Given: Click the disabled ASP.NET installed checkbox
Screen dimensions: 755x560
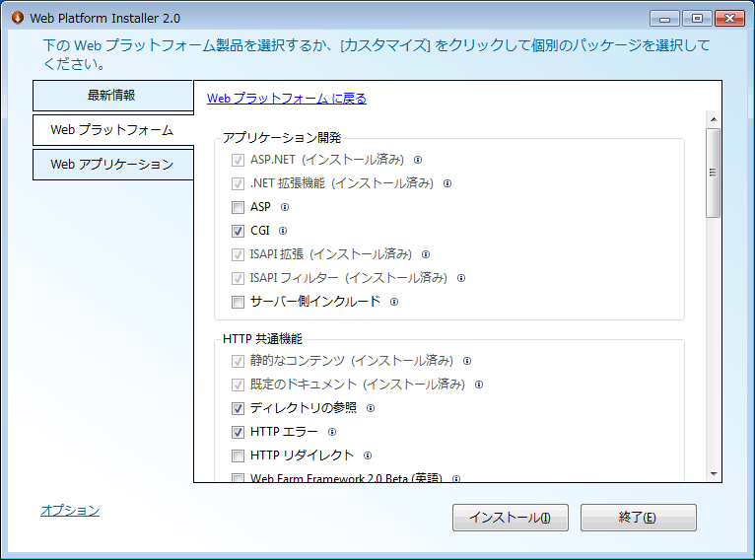Looking at the screenshot, I should coord(238,160).
